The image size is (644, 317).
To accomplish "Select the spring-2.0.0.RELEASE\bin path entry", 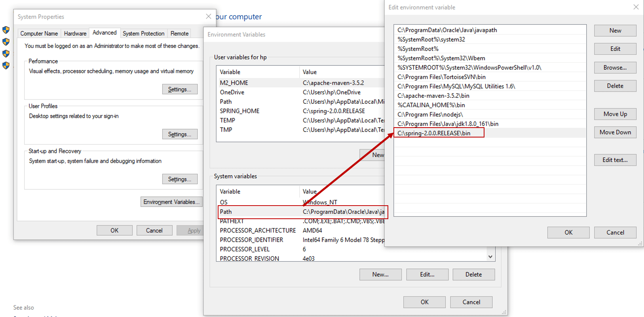I will [x=434, y=133].
